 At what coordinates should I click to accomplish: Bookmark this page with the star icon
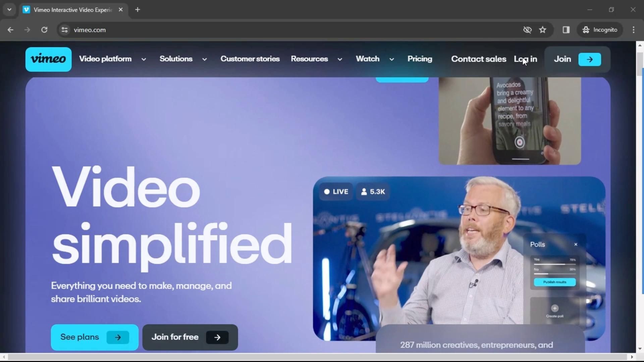(543, 29)
